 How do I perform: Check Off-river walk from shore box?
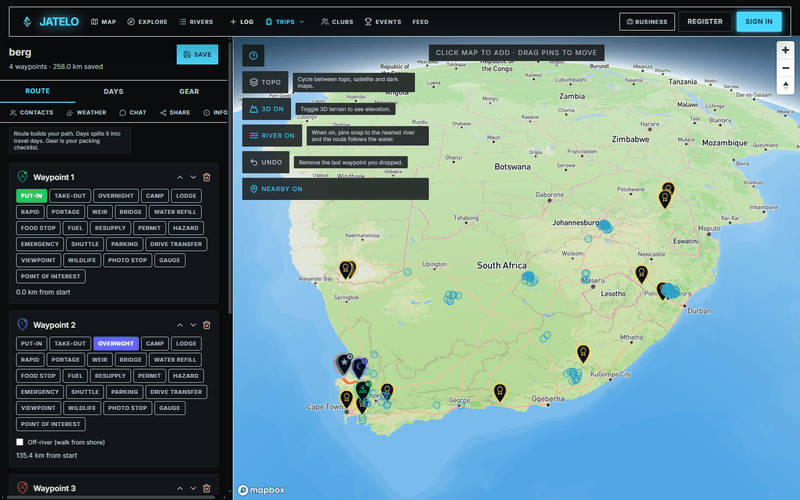tap(20, 442)
